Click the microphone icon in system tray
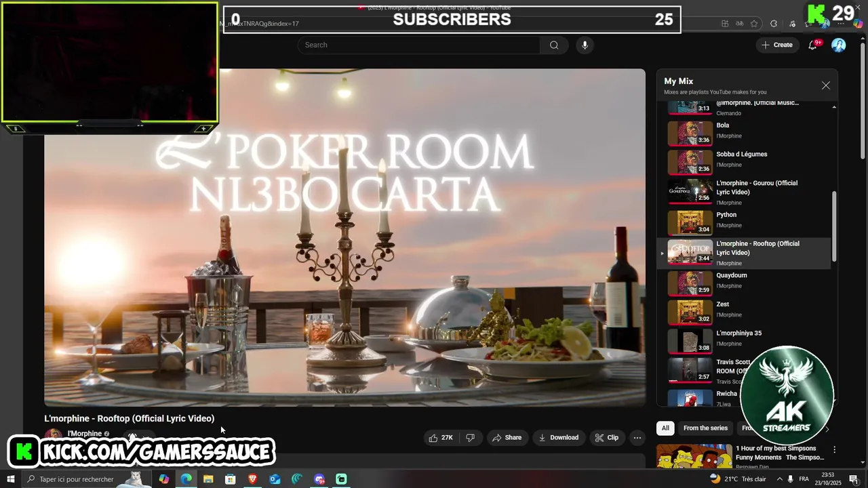Viewport: 868px width, 488px height. tap(789, 479)
